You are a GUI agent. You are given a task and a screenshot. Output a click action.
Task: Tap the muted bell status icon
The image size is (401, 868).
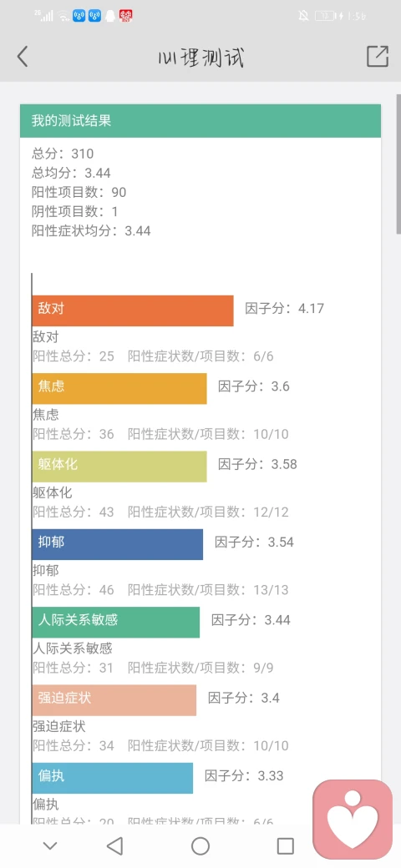pyautogui.click(x=303, y=16)
